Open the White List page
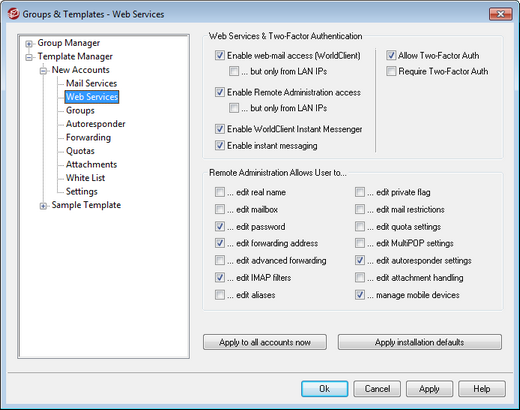This screenshot has width=520, height=410. [x=85, y=178]
